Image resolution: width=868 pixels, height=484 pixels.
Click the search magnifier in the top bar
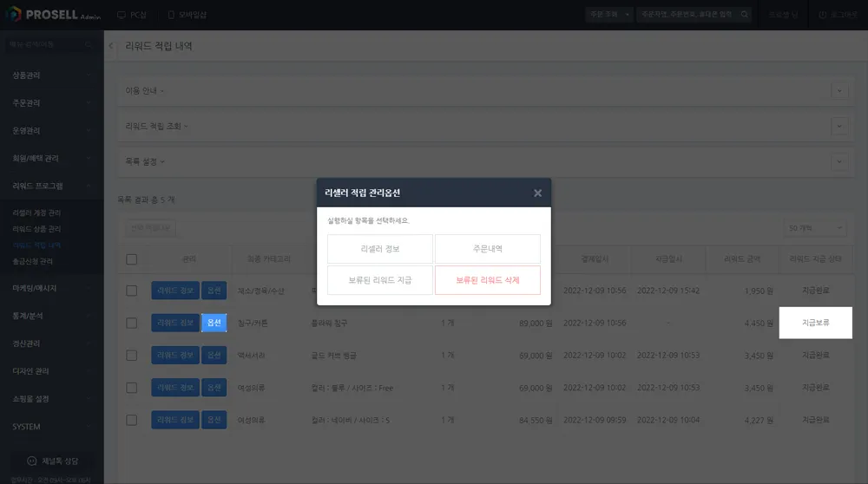click(745, 15)
